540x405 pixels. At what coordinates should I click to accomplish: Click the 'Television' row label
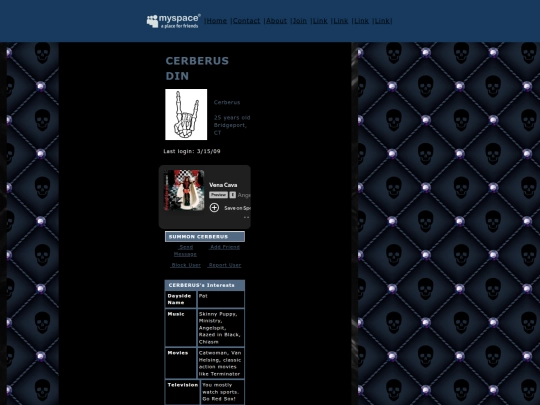(x=183, y=392)
